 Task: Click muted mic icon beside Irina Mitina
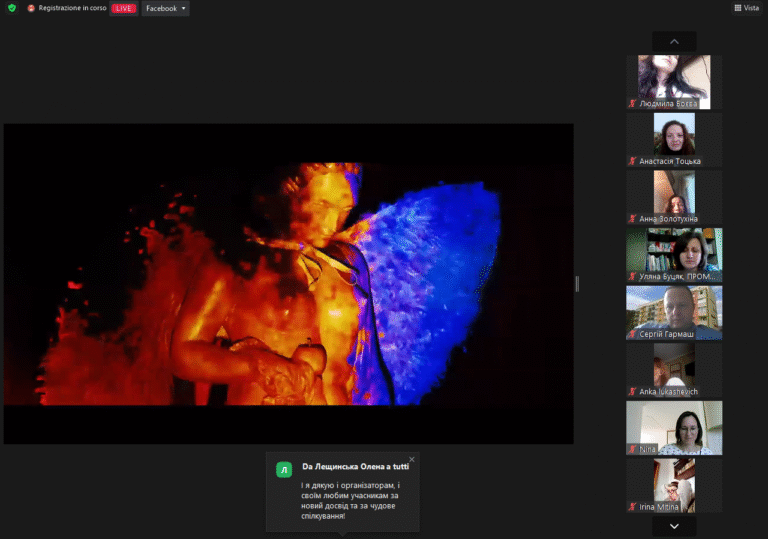pos(632,507)
